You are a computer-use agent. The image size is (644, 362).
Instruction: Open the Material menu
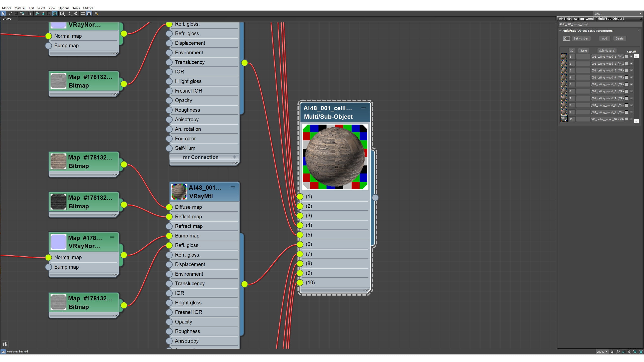click(20, 8)
